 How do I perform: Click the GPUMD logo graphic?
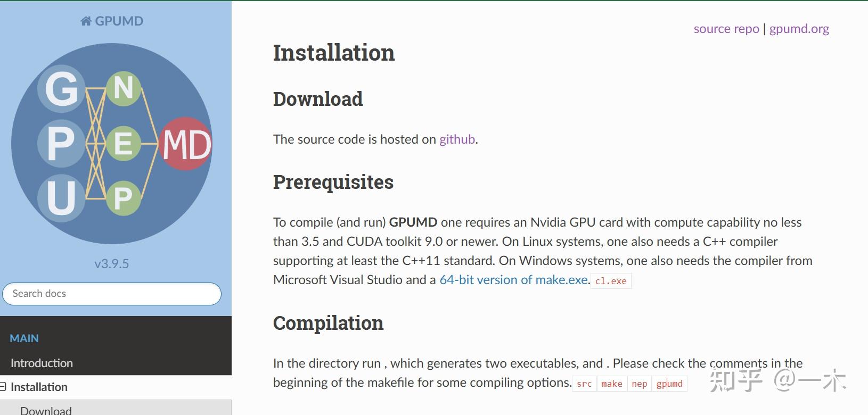point(112,144)
